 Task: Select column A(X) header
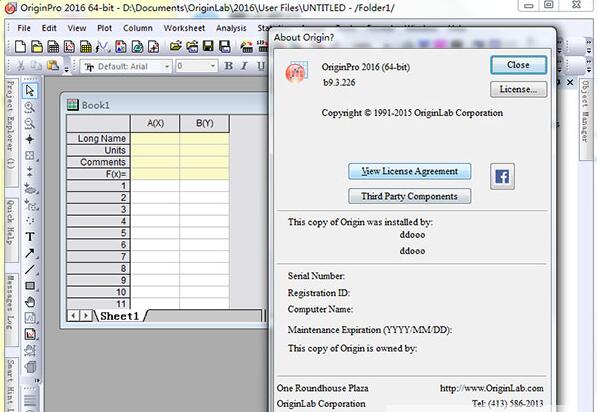click(x=155, y=123)
